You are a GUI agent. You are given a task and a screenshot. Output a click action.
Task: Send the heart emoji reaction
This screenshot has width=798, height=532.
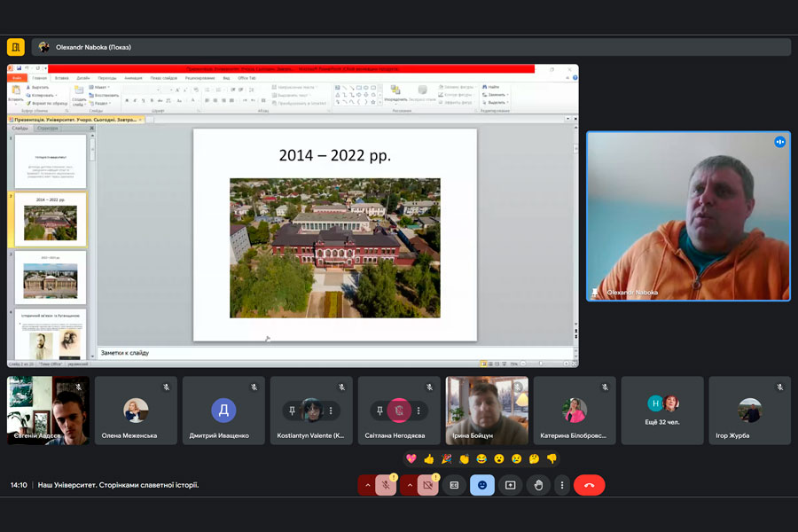(x=411, y=458)
